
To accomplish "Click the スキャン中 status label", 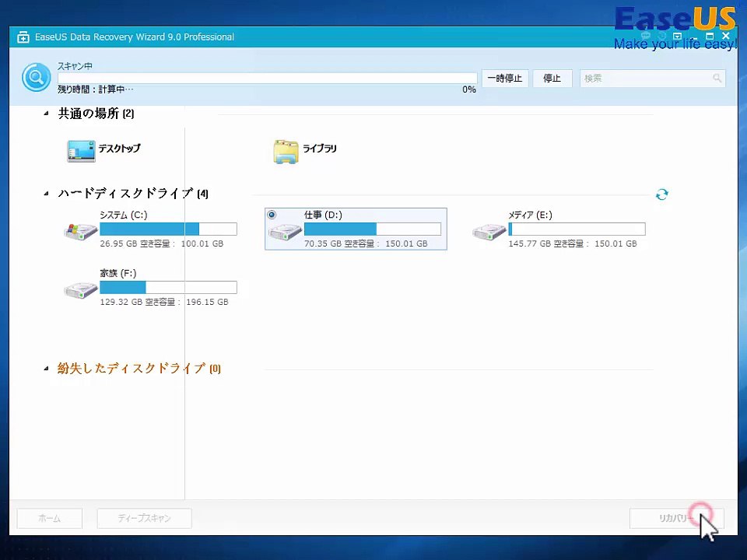I will pyautogui.click(x=75, y=66).
